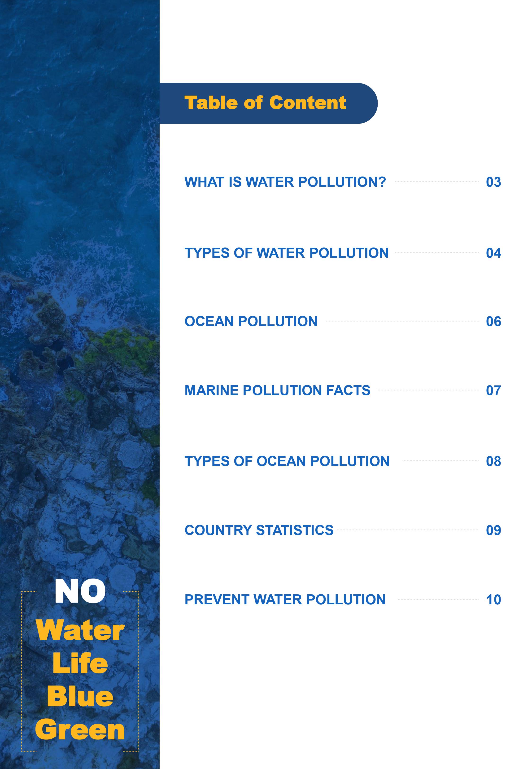Click page number 07

point(493,391)
